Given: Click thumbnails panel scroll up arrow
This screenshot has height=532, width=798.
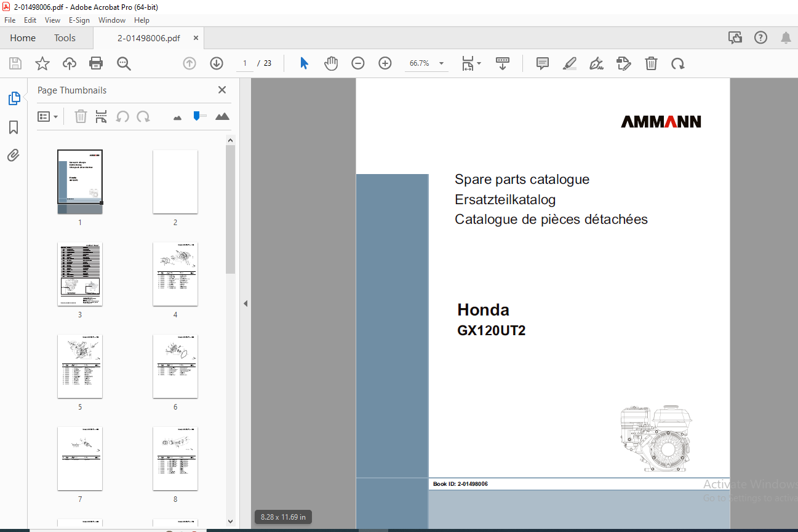Looking at the screenshot, I should click(230, 140).
